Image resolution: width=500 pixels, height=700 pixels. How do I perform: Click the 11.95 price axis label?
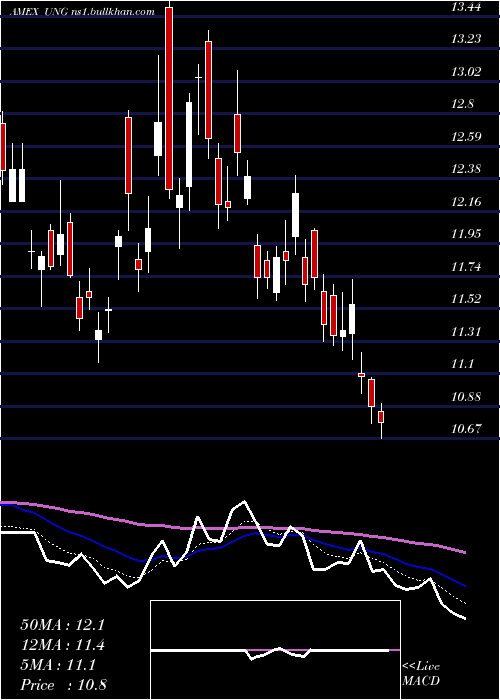point(466,233)
